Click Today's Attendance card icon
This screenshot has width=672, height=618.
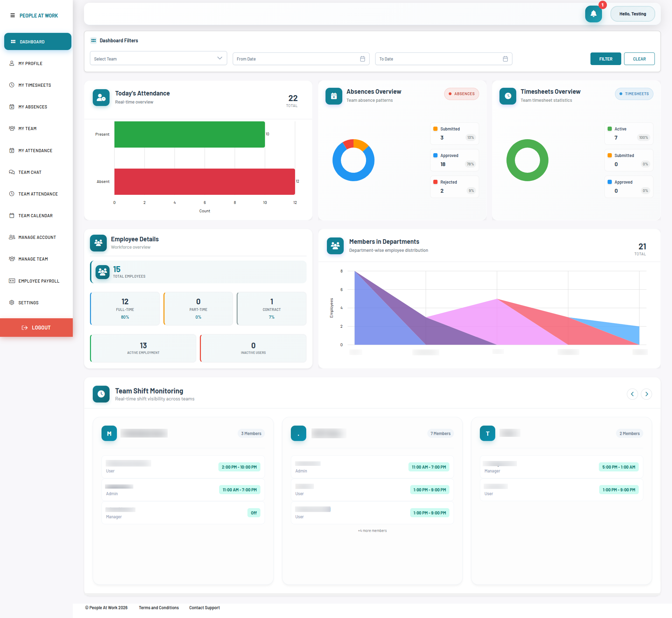[101, 98]
